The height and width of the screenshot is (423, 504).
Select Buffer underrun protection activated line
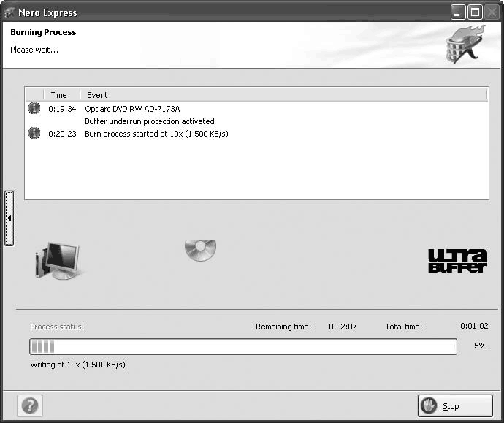(x=150, y=121)
